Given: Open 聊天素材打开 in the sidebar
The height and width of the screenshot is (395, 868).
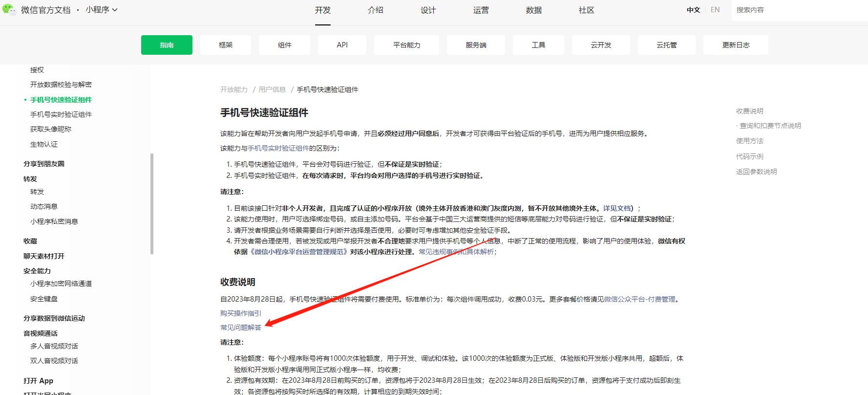Looking at the screenshot, I should pyautogui.click(x=44, y=256).
